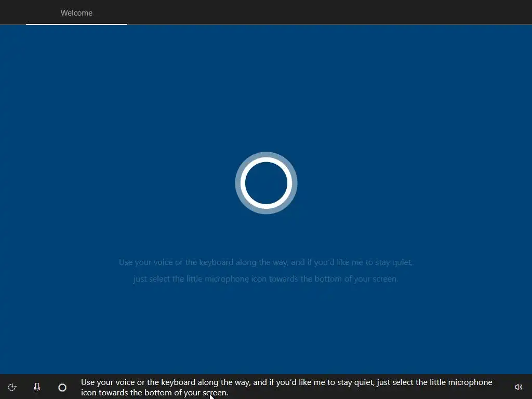Select the Welcome tab

coord(76,13)
